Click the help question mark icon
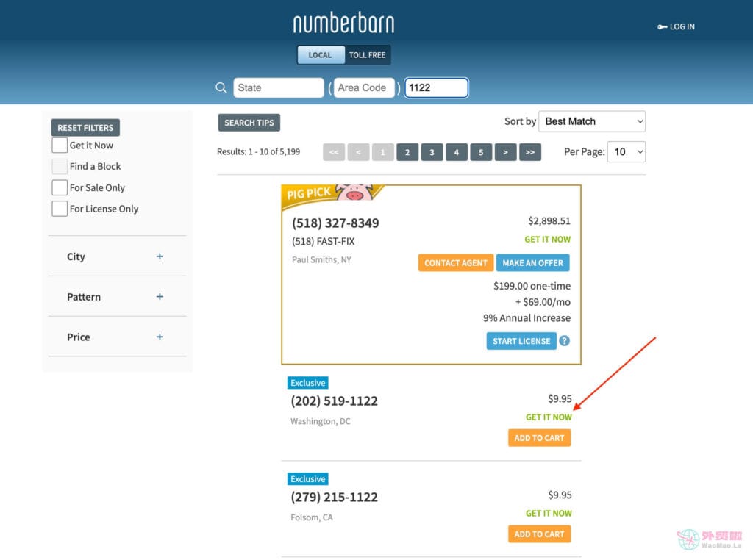The image size is (753, 560). tap(564, 341)
